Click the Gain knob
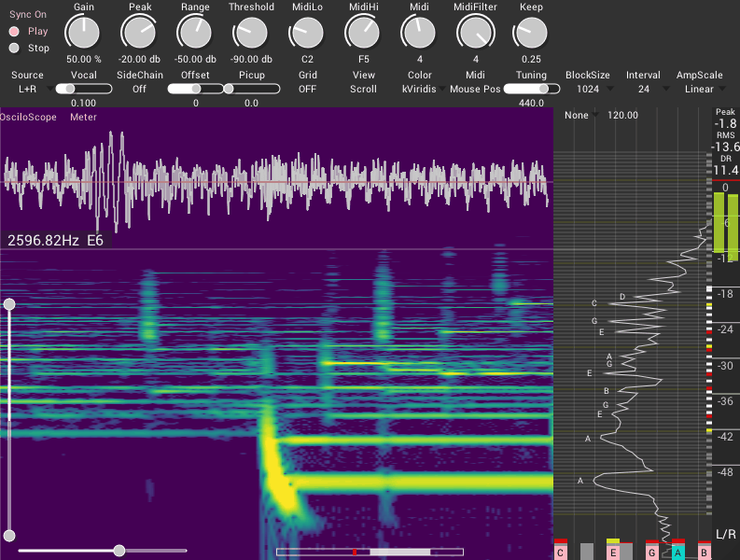The width and height of the screenshot is (740, 560). click(84, 33)
